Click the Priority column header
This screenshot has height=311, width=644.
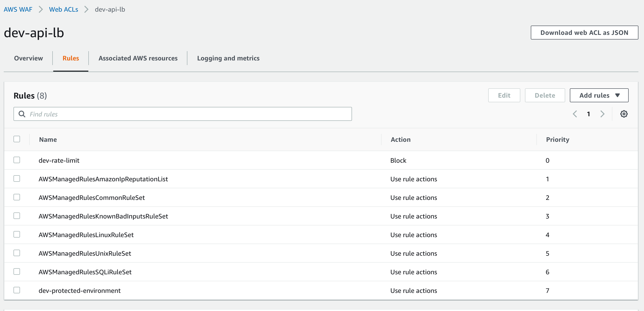coord(558,139)
